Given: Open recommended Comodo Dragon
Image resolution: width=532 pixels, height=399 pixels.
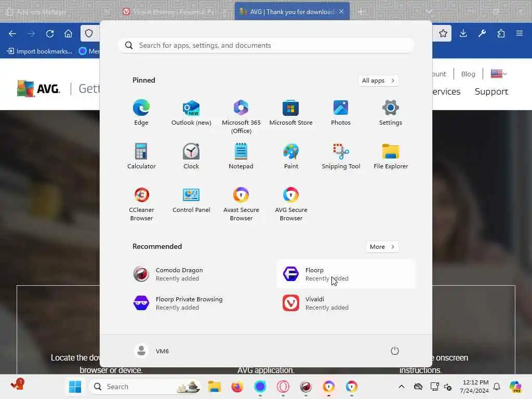Looking at the screenshot, I should (x=196, y=274).
